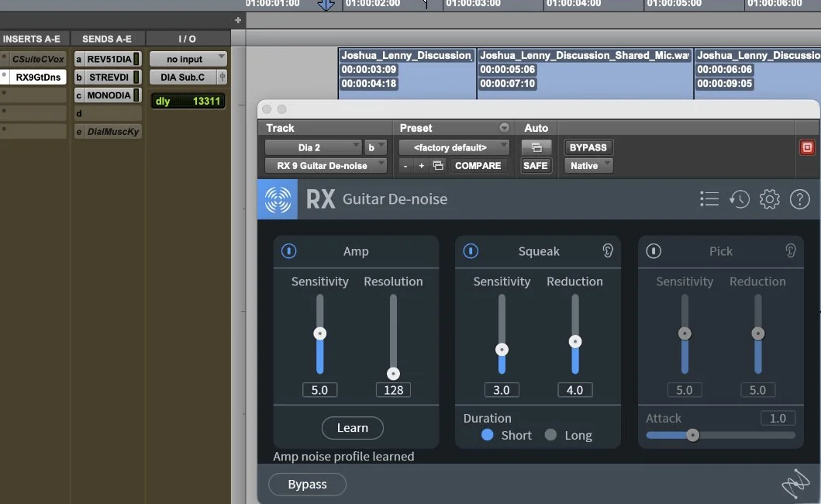Open the REV51DIA send a

click(109, 59)
